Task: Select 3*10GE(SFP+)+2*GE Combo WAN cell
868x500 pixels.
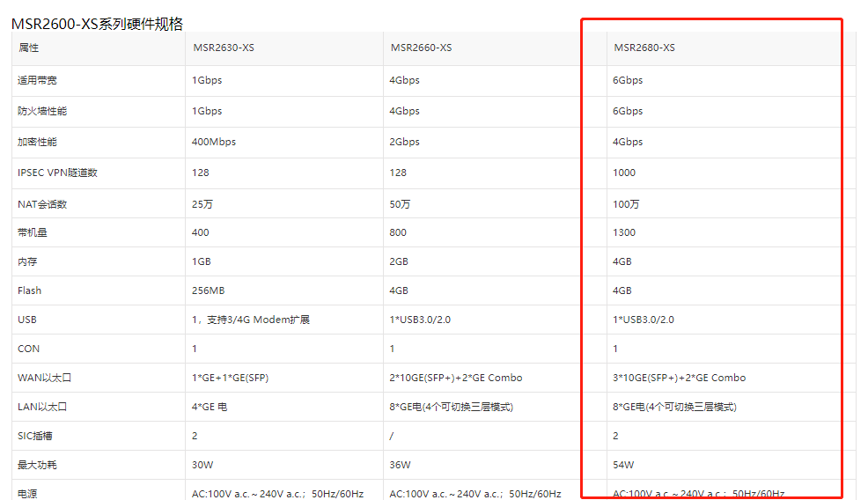Action: click(x=680, y=378)
